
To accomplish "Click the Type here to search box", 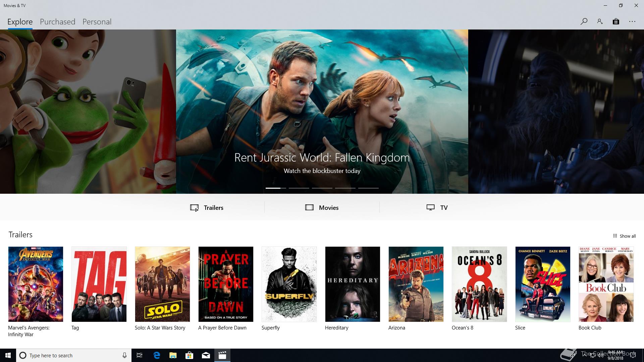I will click(74, 355).
